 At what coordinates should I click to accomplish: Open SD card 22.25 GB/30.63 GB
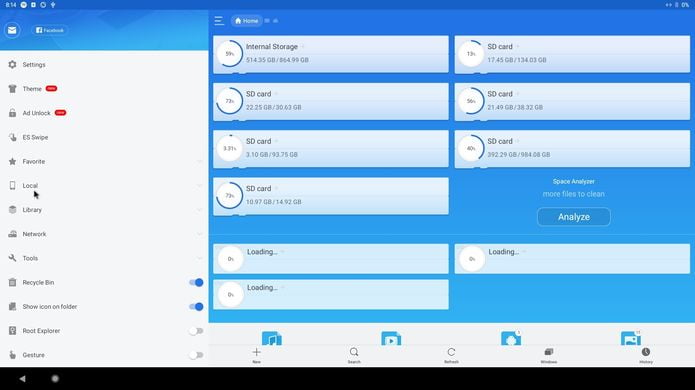pyautogui.click(x=331, y=101)
